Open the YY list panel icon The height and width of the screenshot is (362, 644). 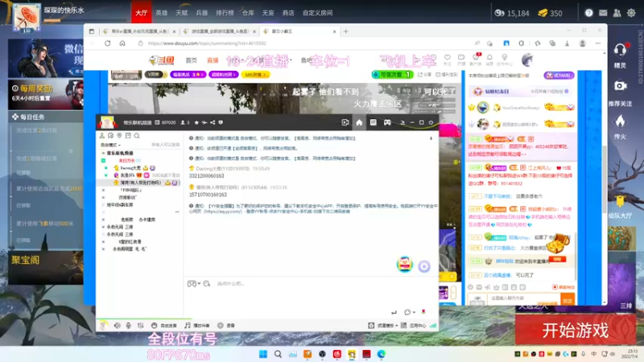click(373, 122)
